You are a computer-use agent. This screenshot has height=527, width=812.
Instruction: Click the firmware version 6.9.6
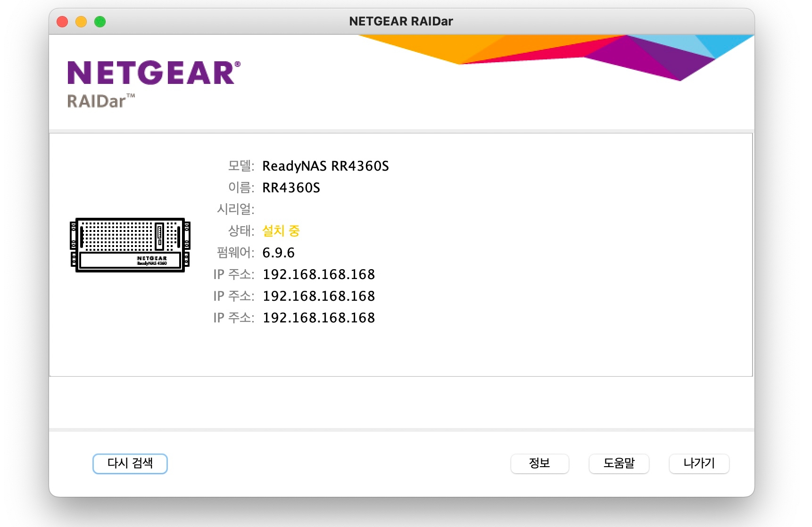pyautogui.click(x=278, y=253)
